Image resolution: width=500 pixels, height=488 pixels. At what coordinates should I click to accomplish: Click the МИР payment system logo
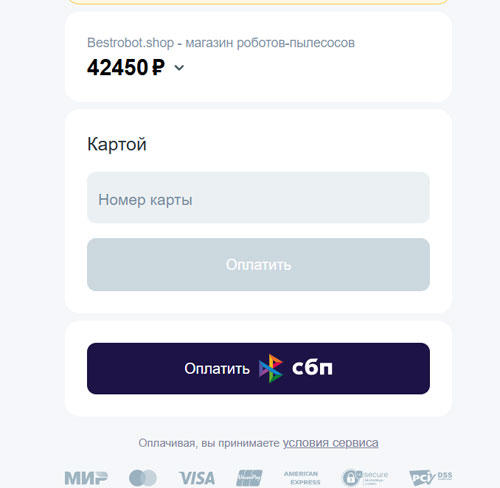click(x=86, y=478)
